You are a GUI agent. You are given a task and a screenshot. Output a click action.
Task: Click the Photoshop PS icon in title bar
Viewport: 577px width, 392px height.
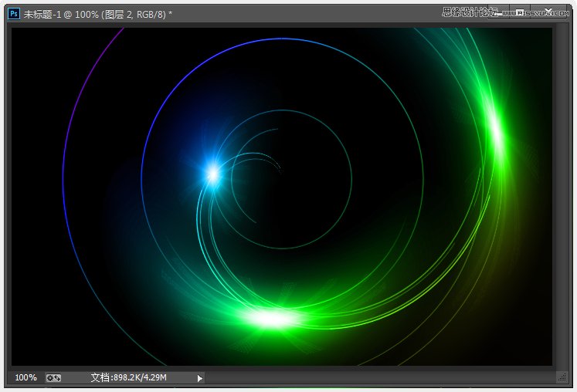coord(14,12)
